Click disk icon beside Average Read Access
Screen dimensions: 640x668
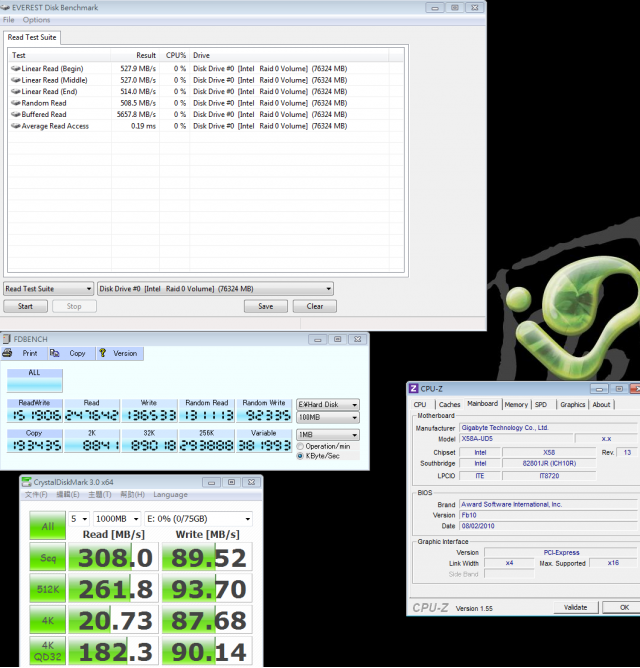pos(16,126)
